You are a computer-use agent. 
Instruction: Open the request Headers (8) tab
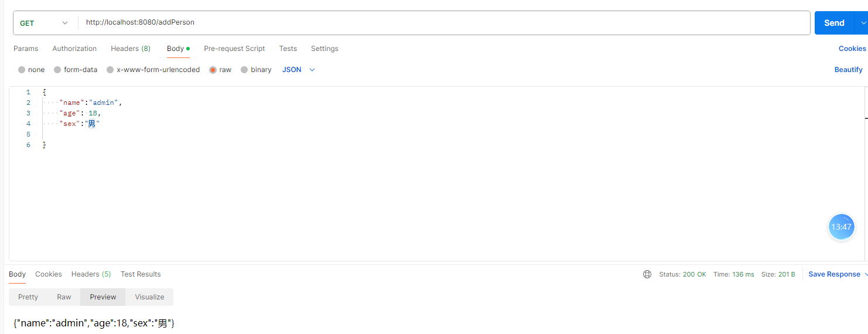[131, 49]
